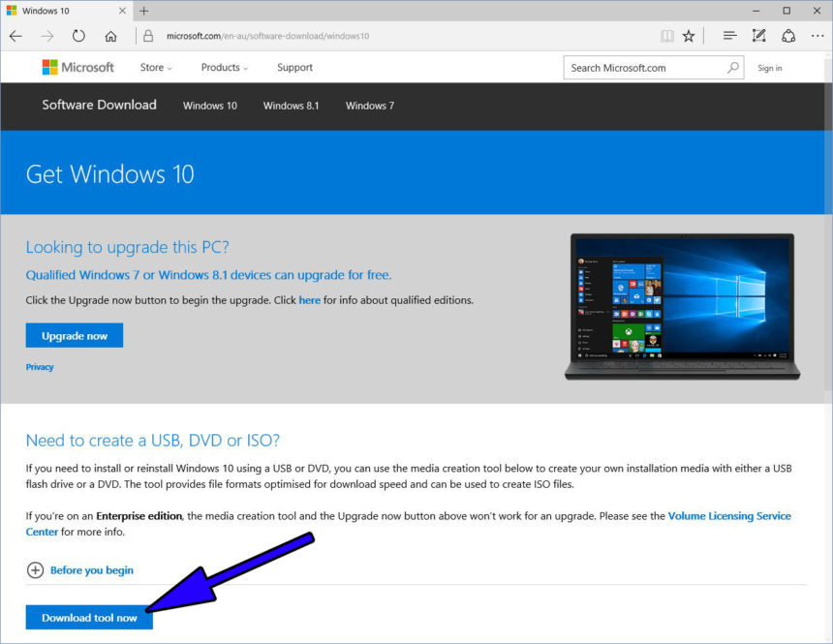Go back using the browser back arrow
Viewport: 833px width, 644px height.
coord(15,36)
